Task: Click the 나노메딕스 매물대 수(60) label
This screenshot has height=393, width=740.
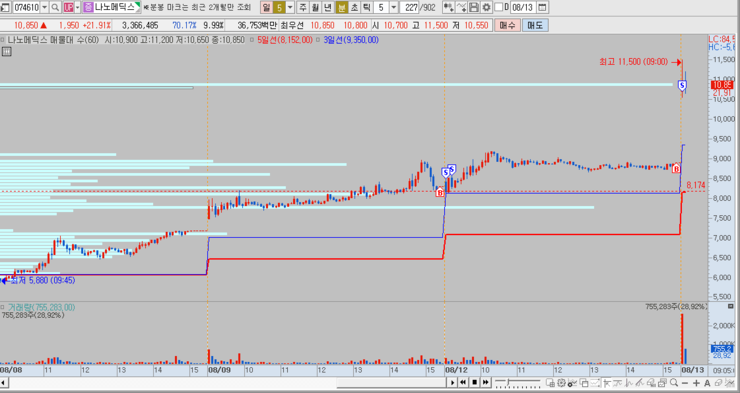Action: pos(53,40)
